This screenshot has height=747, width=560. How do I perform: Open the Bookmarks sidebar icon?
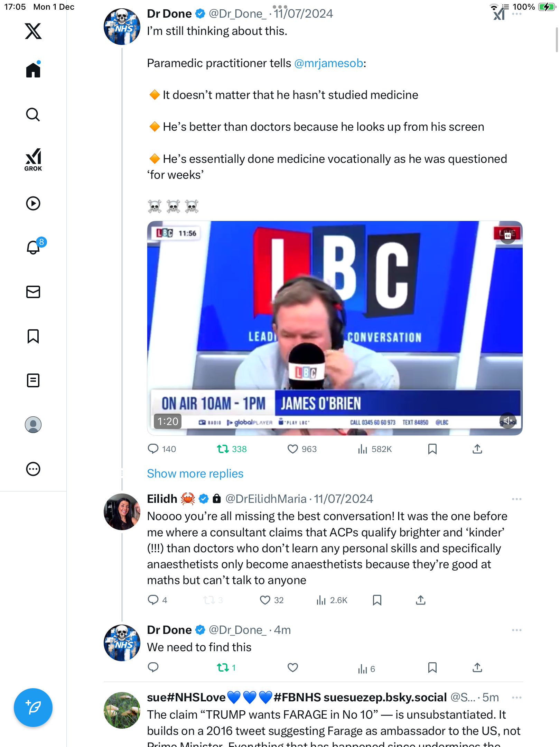click(33, 336)
